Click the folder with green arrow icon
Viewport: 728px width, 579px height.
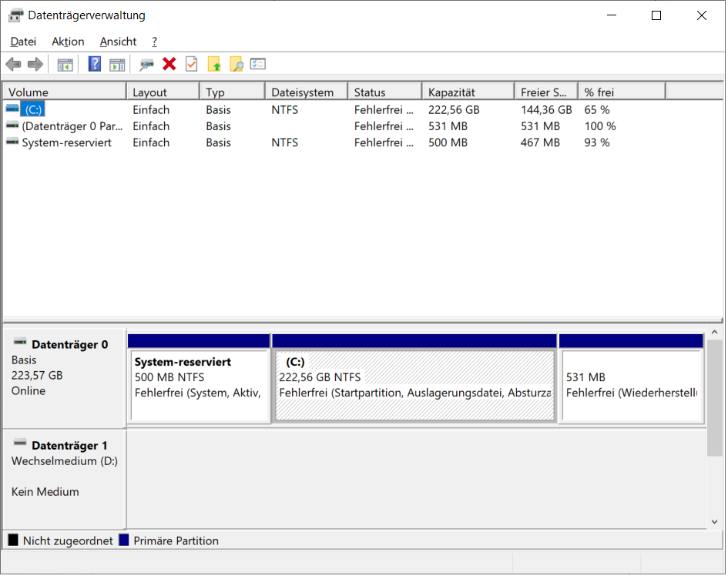(214, 64)
